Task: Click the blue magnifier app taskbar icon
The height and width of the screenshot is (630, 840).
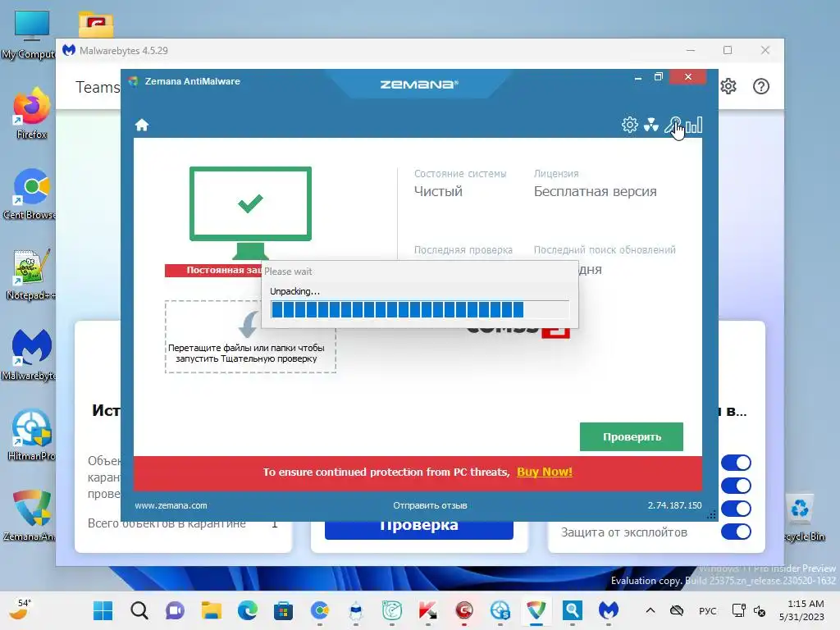Action: pyautogui.click(x=572, y=610)
